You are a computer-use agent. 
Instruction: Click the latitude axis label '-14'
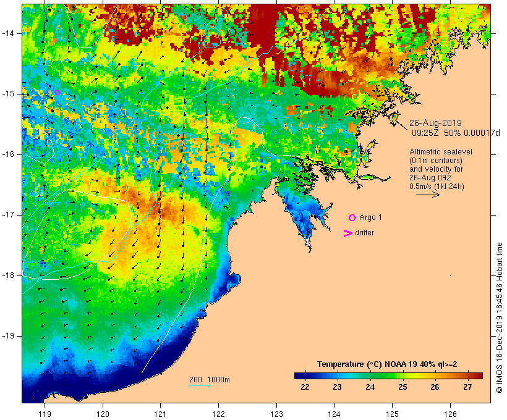point(8,33)
